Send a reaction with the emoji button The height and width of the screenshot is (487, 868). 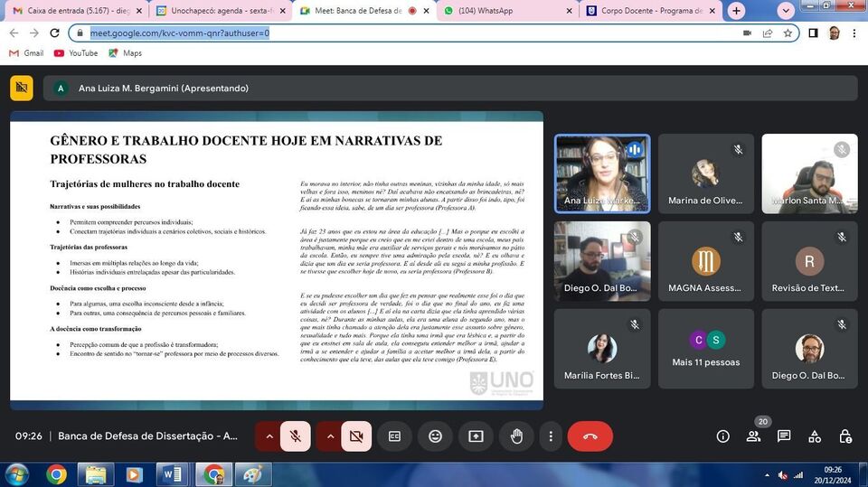pos(435,436)
